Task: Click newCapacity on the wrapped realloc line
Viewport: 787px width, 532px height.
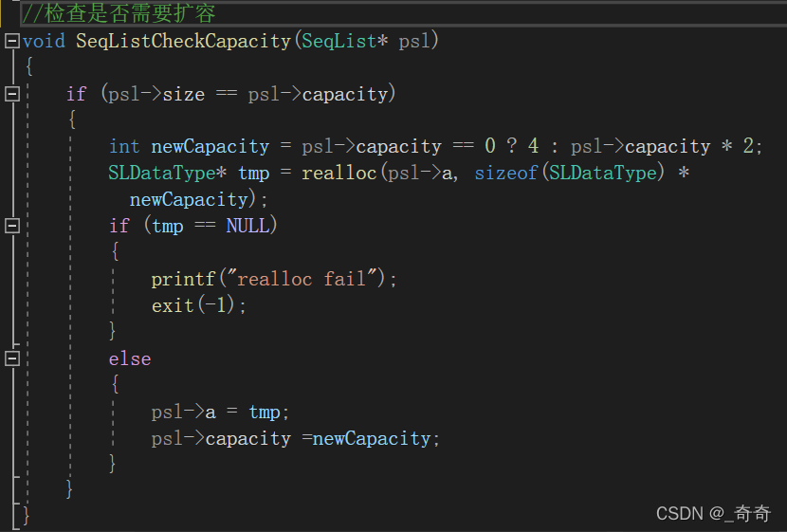Action: point(189,200)
